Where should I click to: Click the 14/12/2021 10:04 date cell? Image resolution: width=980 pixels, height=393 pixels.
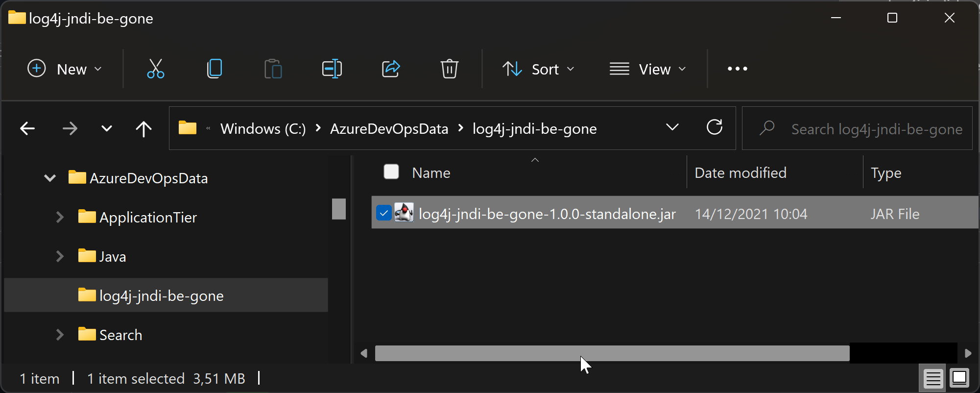pos(751,214)
